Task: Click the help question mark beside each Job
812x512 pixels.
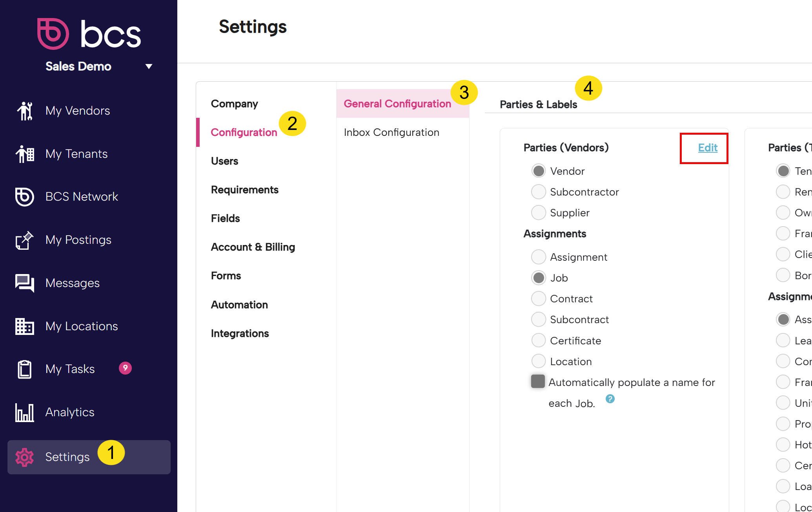Action: pos(610,399)
